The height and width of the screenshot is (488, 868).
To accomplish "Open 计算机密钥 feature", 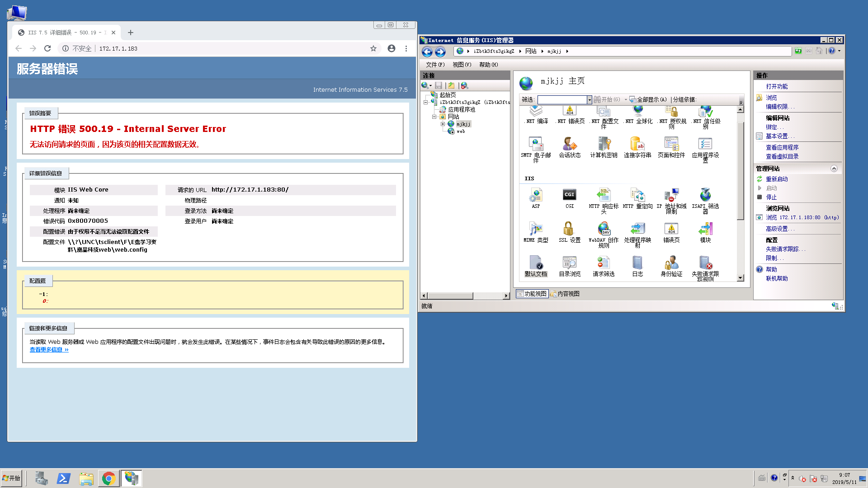I will pos(604,147).
